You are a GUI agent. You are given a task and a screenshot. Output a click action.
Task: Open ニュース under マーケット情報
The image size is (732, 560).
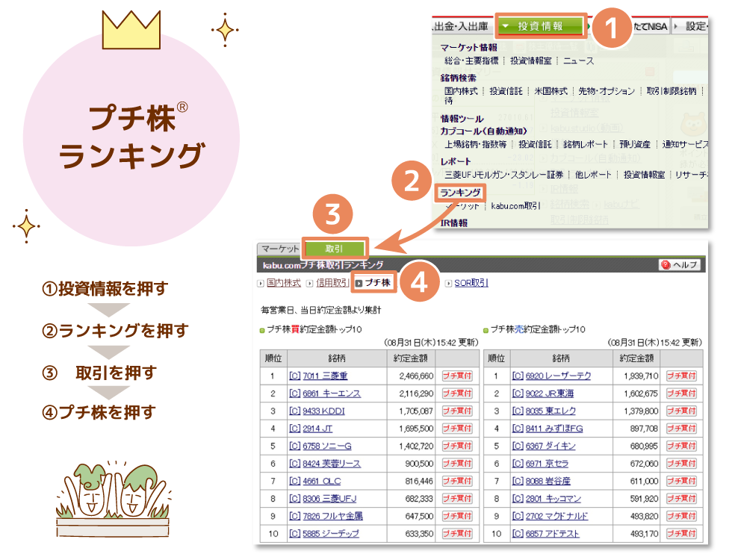point(578,60)
